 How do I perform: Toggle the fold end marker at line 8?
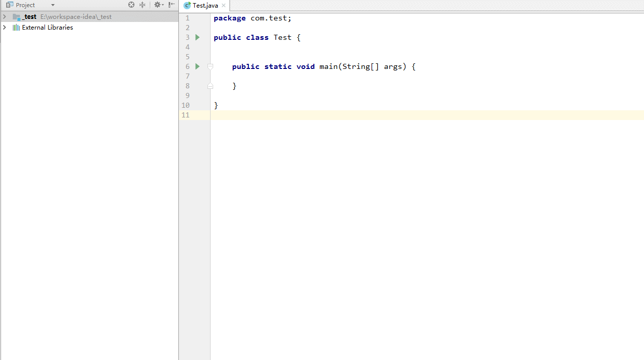[210, 86]
